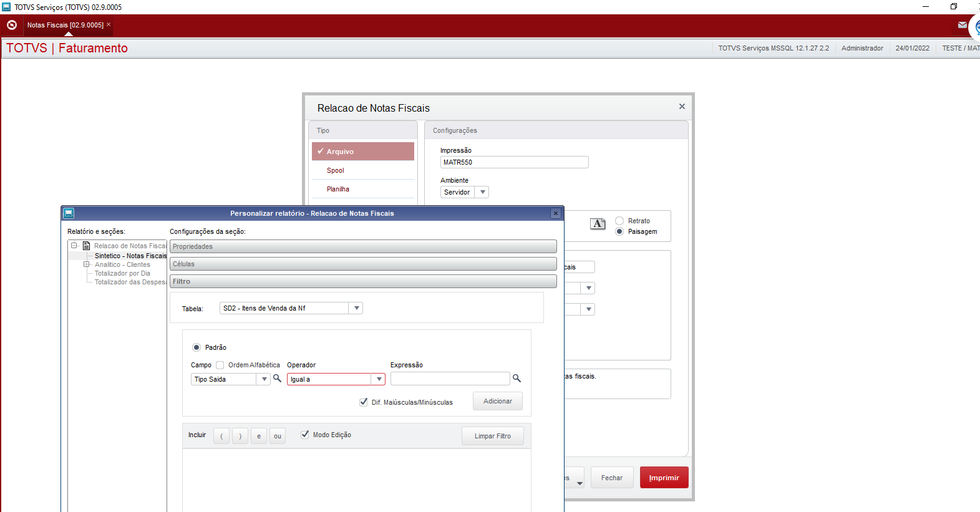Open the Ambiente dropdown Servidor
Screen dimensions: 980x512
482,192
